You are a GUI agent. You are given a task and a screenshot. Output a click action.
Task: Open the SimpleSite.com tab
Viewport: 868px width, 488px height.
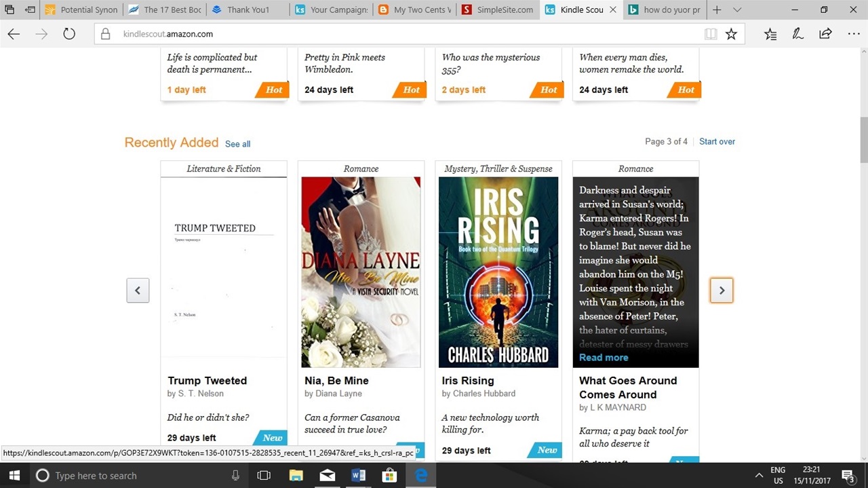[498, 10]
